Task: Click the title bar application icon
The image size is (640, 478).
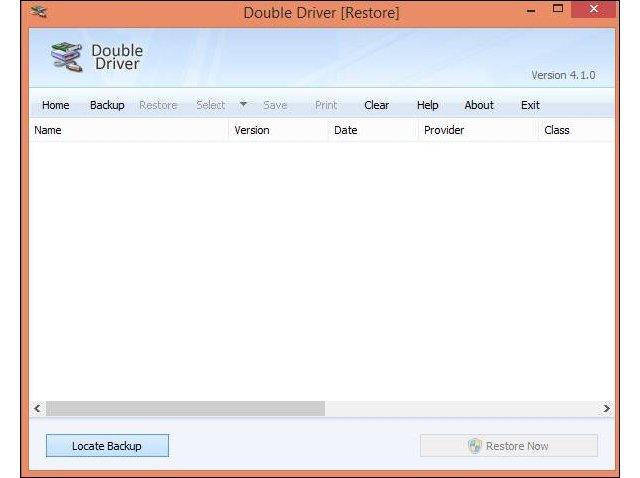Action: (x=39, y=11)
